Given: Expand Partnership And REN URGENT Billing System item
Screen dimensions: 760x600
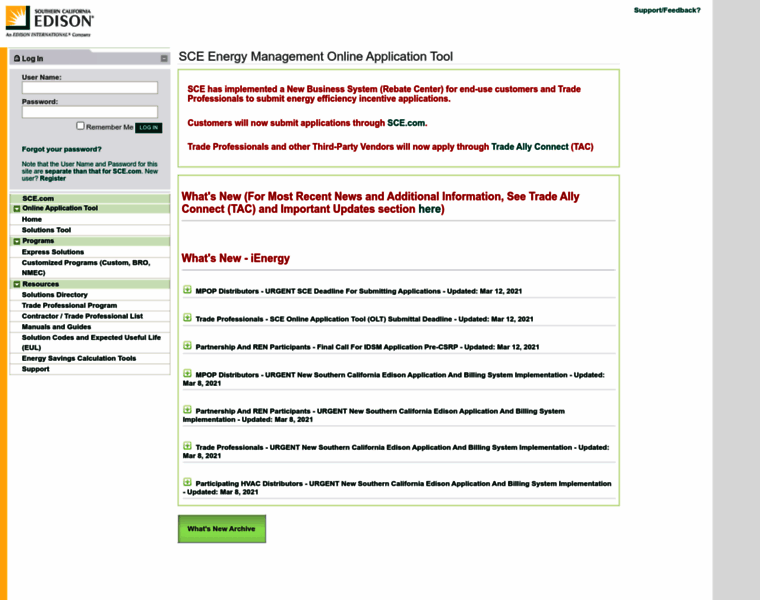Looking at the screenshot, I should (187, 410).
